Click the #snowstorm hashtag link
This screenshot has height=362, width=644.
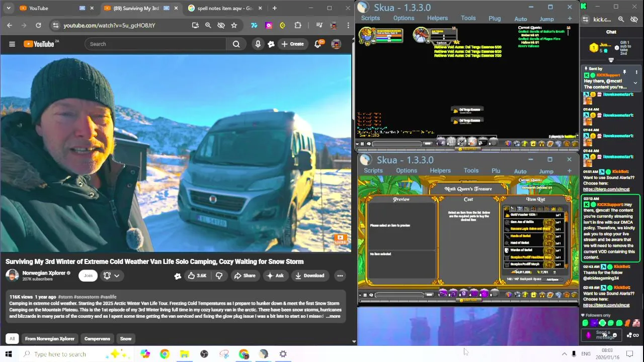[x=87, y=297]
